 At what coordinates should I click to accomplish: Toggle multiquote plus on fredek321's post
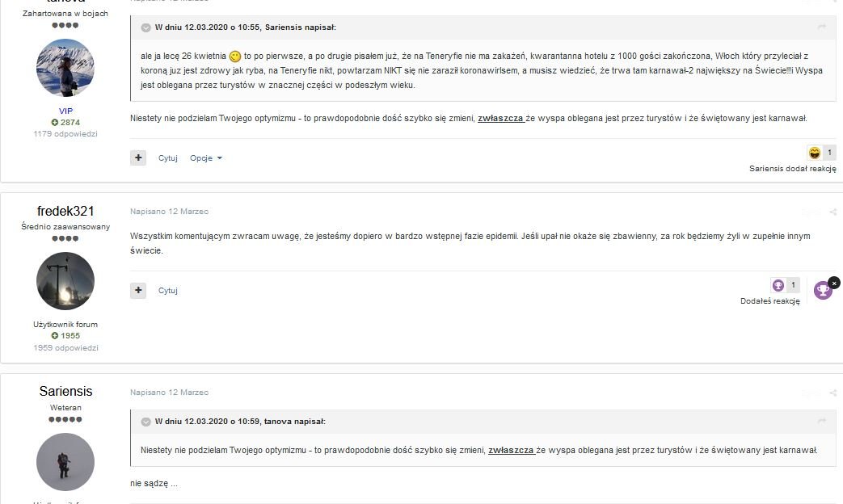[138, 290]
